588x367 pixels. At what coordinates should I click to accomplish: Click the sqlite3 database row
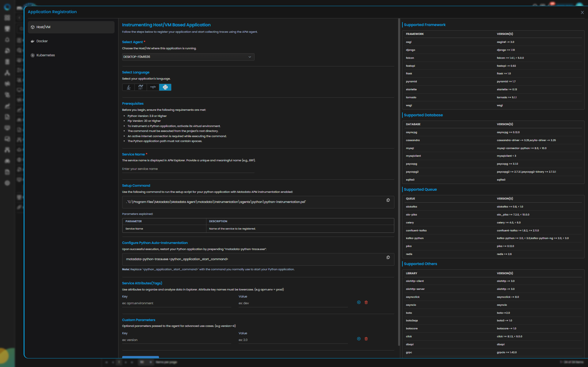click(493, 180)
